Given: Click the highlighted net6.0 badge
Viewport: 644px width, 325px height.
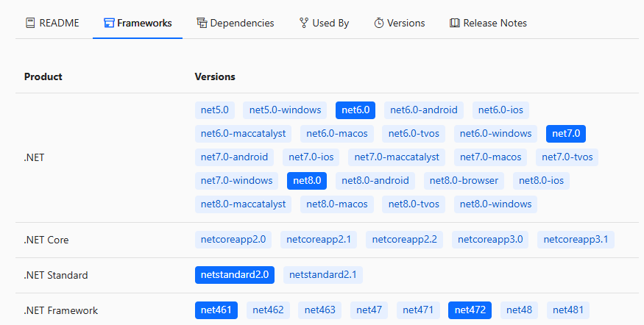Looking at the screenshot, I should (355, 110).
